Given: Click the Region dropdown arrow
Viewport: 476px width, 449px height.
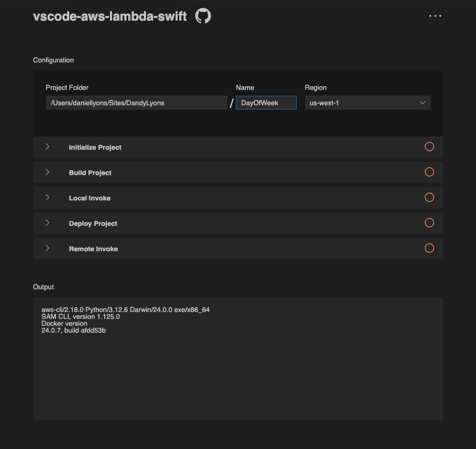Looking at the screenshot, I should click(422, 103).
